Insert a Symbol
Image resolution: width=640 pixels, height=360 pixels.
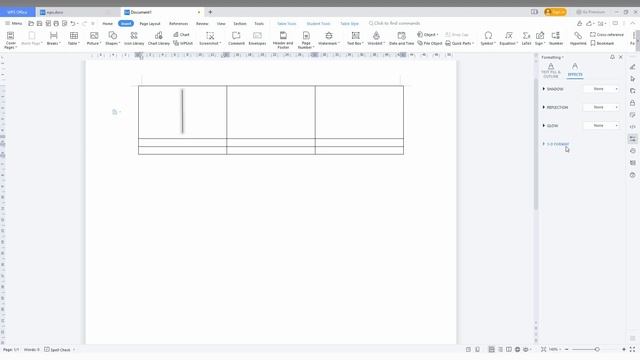pos(488,38)
